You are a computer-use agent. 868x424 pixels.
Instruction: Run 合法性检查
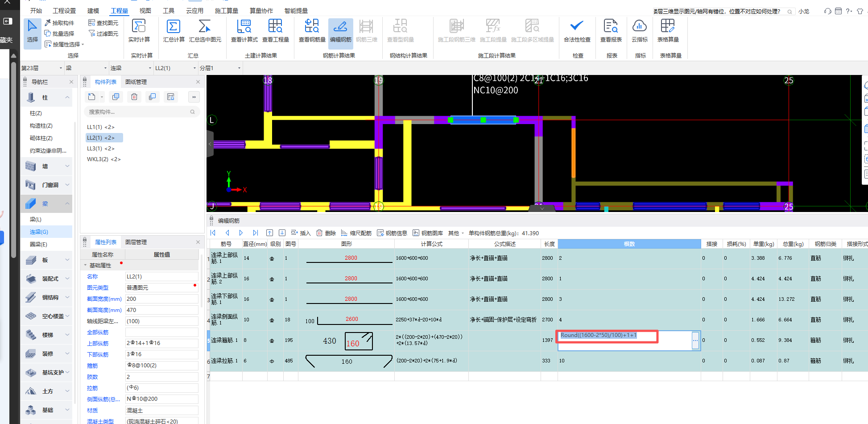point(577,31)
